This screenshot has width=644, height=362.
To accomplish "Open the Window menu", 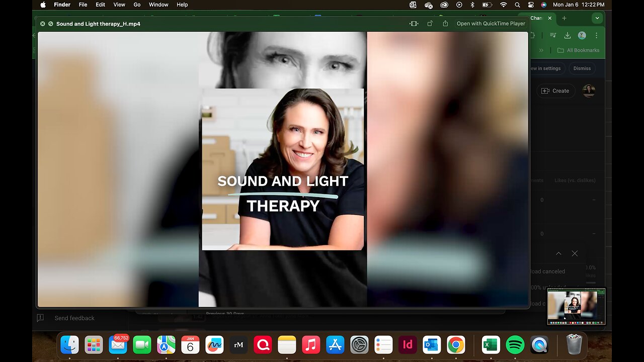I will click(x=158, y=5).
